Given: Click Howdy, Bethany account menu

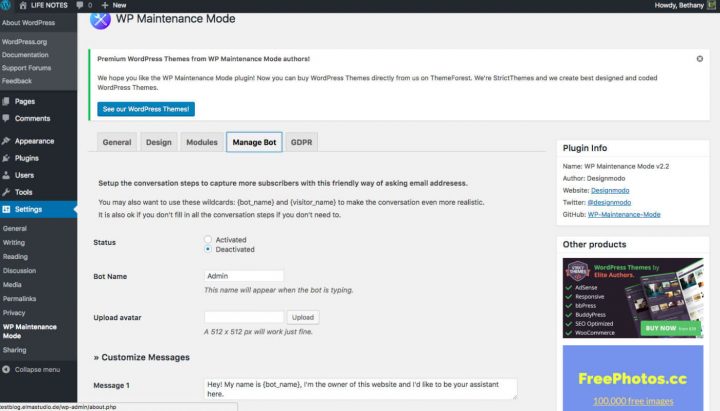Looking at the screenshot, I should (679, 5).
